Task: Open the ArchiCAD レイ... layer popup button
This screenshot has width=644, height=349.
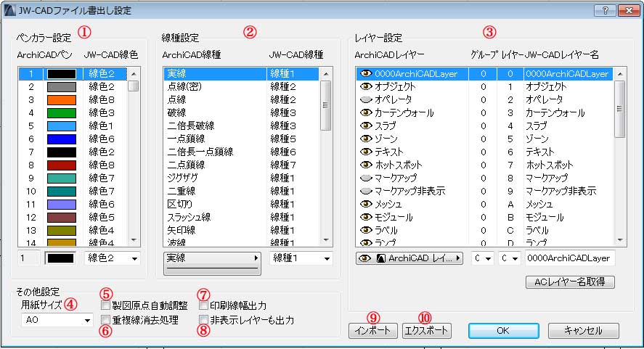Action: tap(409, 258)
